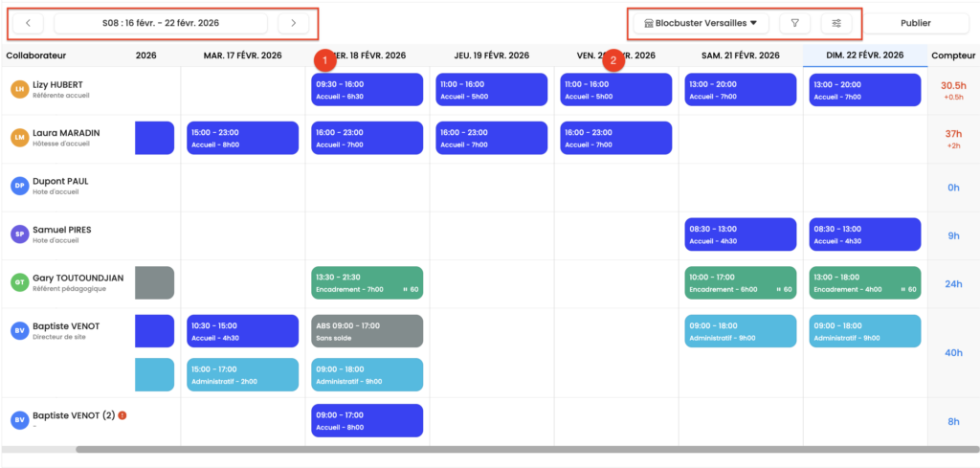
Task: Click Lizy HUBERT's LH avatar
Action: click(19, 89)
